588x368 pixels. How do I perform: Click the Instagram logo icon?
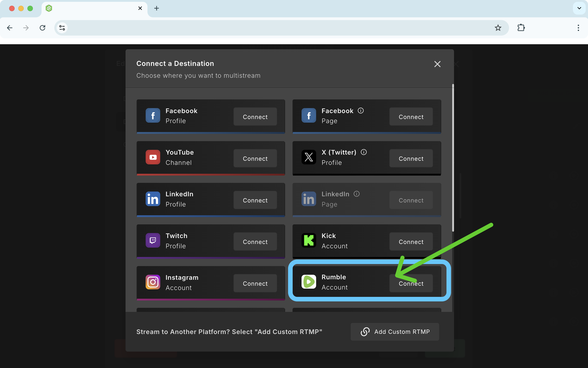(153, 282)
